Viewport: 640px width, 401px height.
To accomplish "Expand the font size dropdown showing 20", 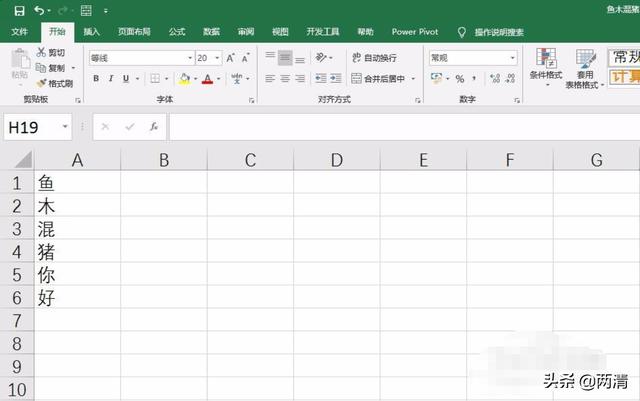I will (217, 58).
